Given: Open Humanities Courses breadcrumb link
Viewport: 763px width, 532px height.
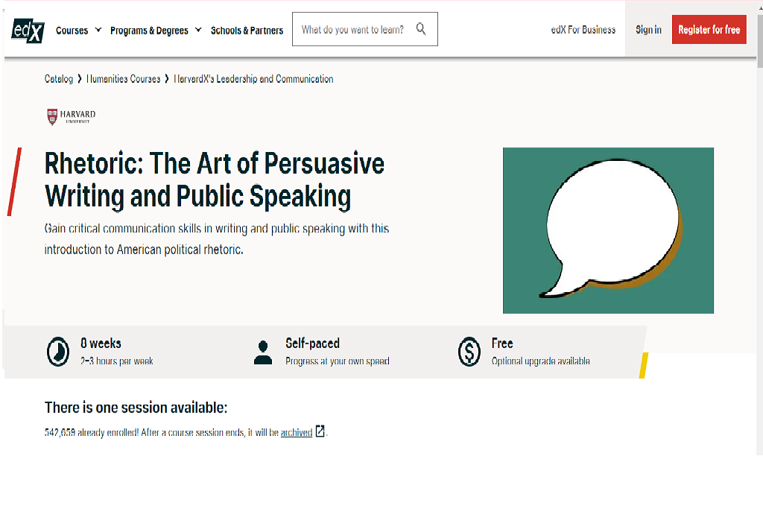Looking at the screenshot, I should tap(123, 79).
